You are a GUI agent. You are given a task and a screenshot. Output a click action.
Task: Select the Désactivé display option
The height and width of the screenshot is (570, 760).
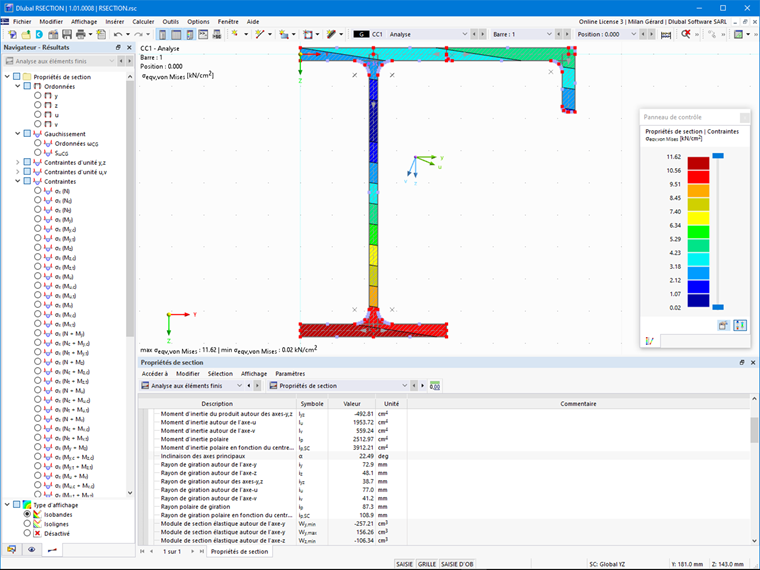click(27, 533)
